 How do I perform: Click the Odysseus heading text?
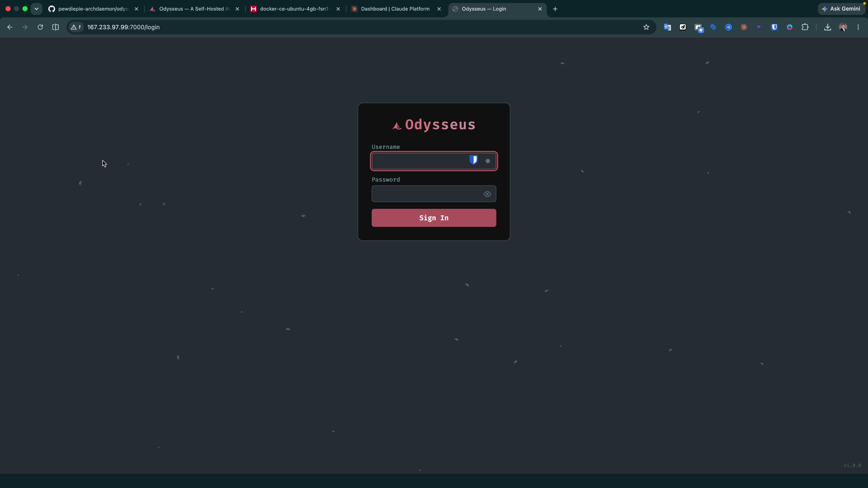point(440,125)
